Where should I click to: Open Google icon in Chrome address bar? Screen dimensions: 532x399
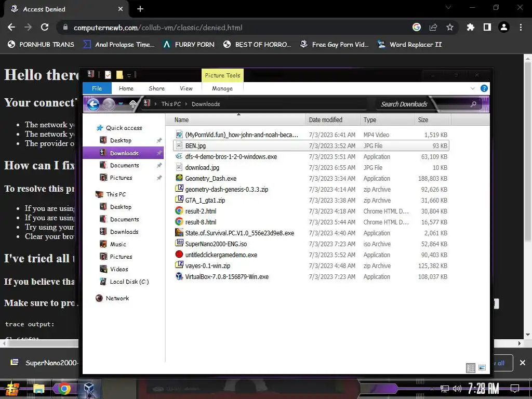(x=417, y=27)
